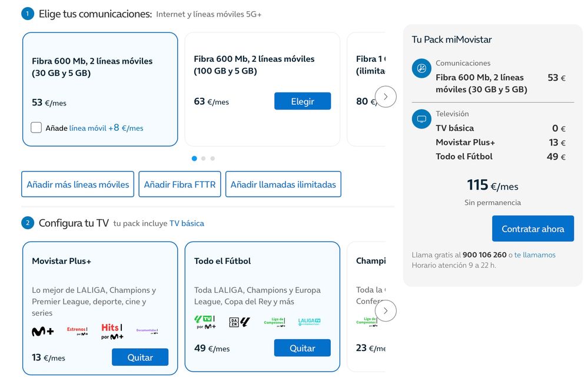Remove Movistar Plus+ using its Quitar button
The image size is (588, 384).
(140, 357)
